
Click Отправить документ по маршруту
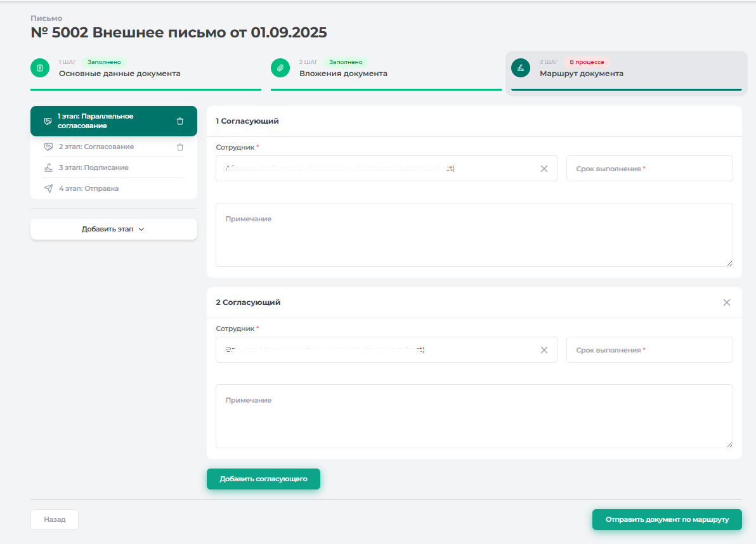[x=667, y=519]
